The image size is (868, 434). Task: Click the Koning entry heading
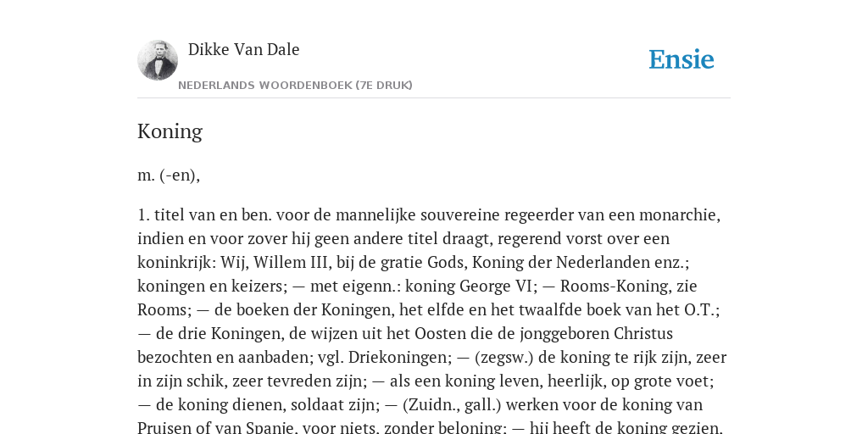tap(170, 131)
